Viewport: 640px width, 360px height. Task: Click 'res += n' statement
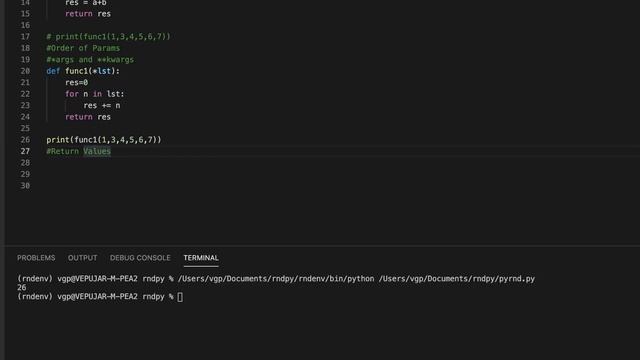(x=102, y=105)
